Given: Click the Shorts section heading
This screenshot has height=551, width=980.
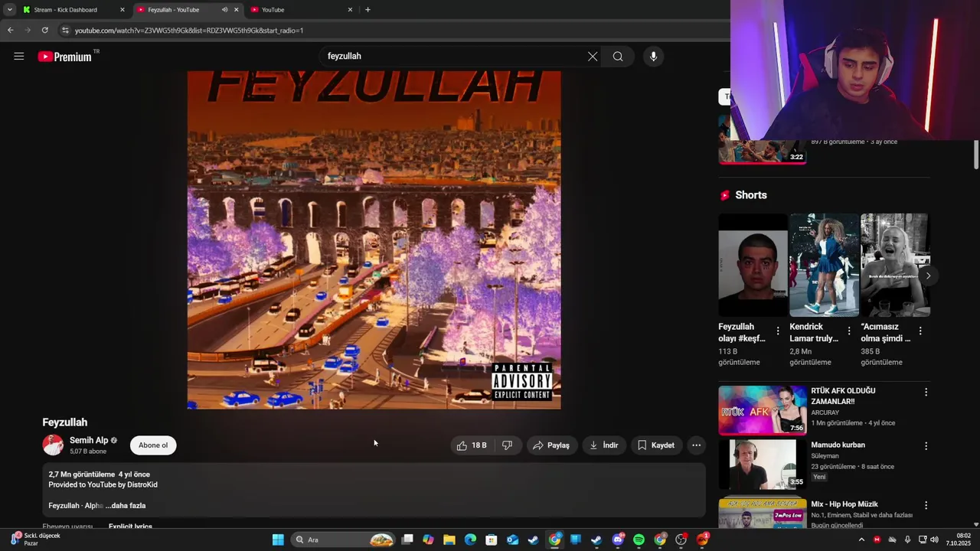Looking at the screenshot, I should pyautogui.click(x=750, y=195).
